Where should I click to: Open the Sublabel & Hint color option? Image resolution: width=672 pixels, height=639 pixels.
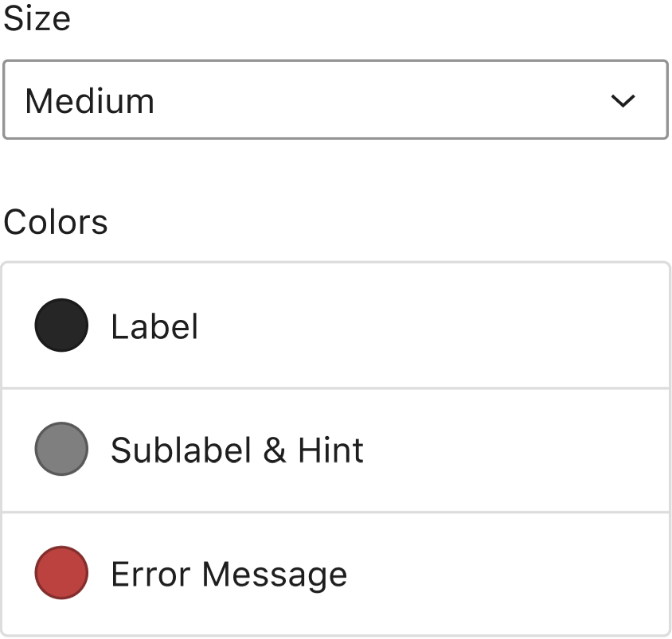335,450
